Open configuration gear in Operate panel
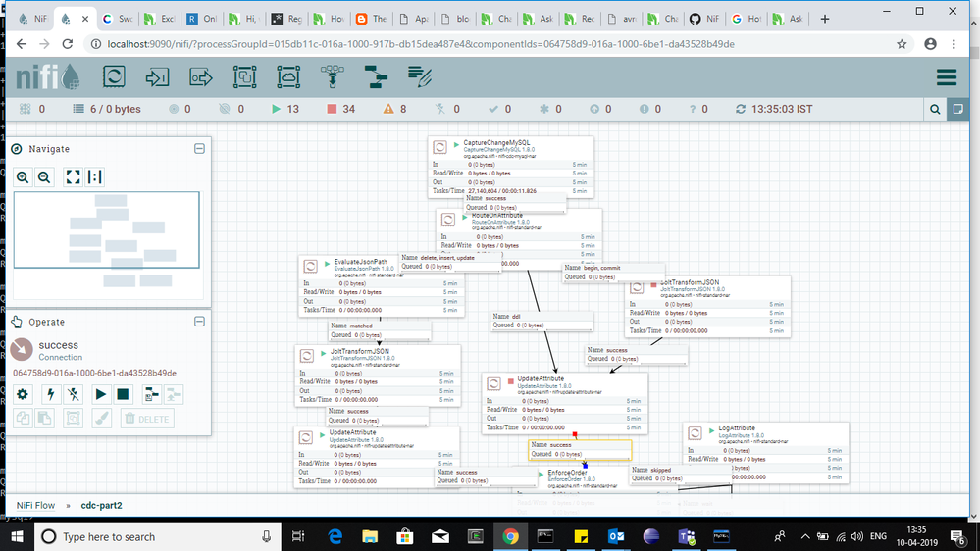This screenshot has height=551, width=980. 23,394
